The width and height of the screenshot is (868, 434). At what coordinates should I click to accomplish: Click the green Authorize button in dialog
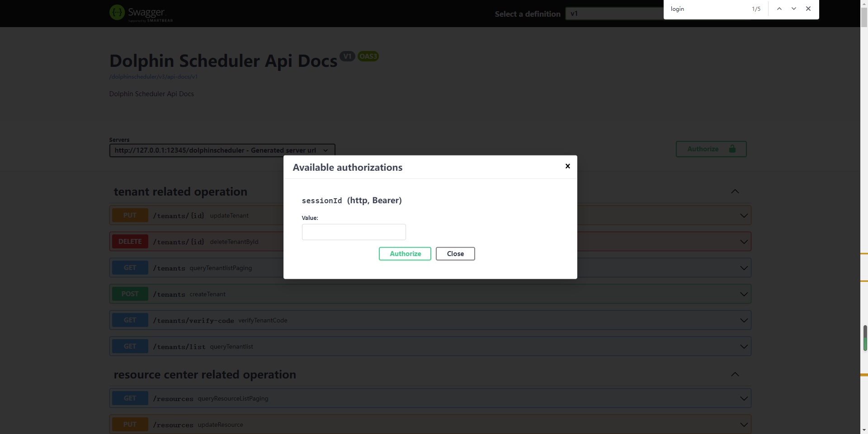(405, 254)
